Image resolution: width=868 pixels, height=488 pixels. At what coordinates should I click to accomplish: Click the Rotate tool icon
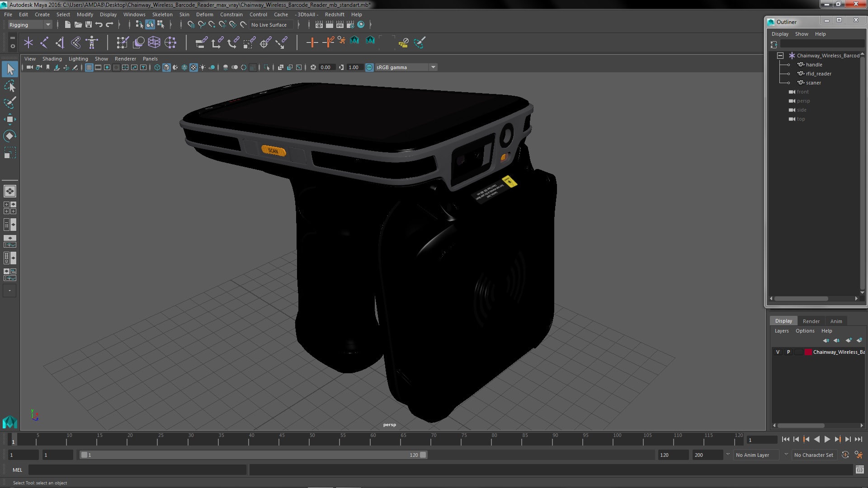10,136
